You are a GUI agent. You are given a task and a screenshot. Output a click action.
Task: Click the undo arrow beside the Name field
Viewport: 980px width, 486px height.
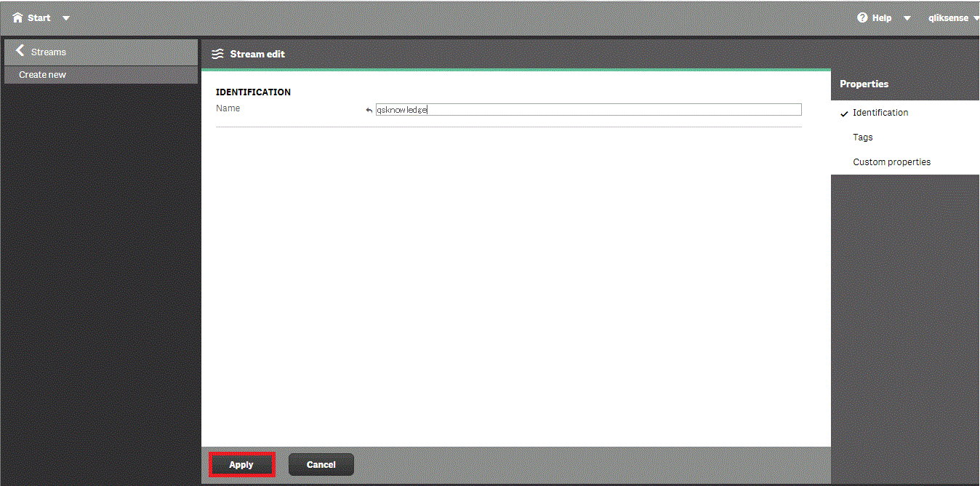[369, 111]
